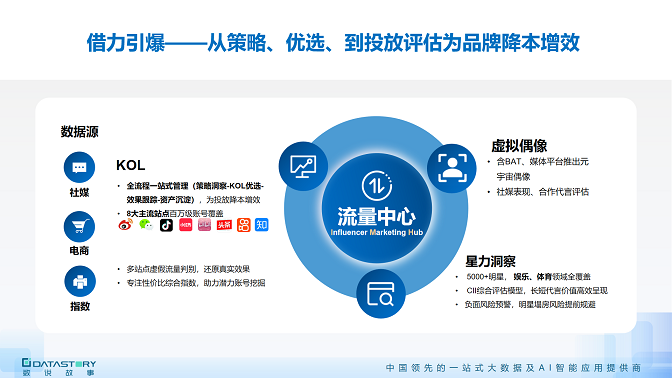Click the 数据源 label
The width and height of the screenshot is (672, 378).
79,132
